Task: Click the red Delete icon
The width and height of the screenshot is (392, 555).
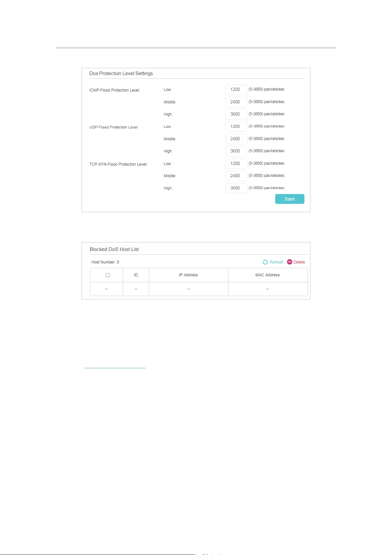Action: point(290,262)
